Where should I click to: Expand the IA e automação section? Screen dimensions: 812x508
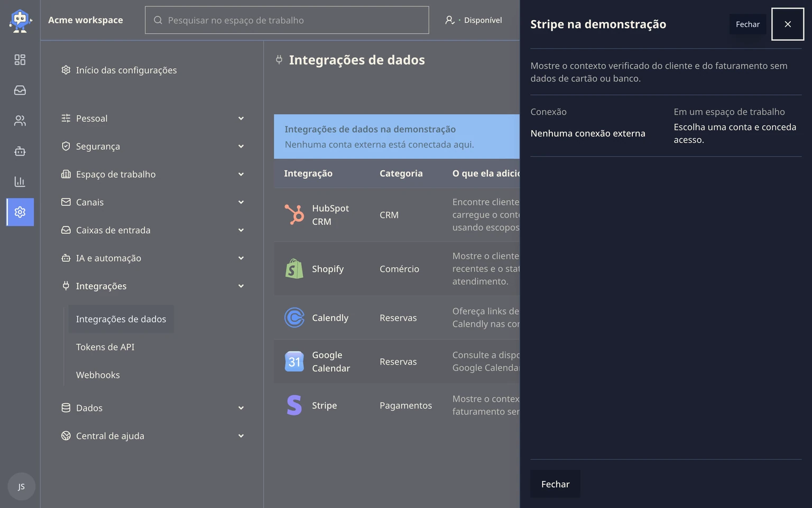tap(153, 258)
